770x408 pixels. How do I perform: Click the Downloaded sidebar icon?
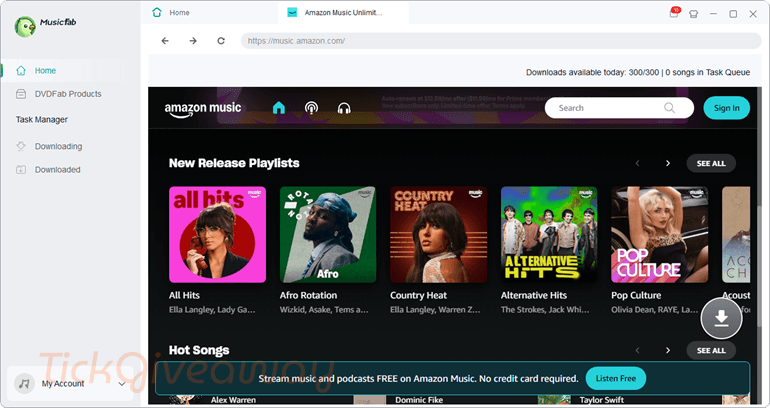(x=21, y=170)
